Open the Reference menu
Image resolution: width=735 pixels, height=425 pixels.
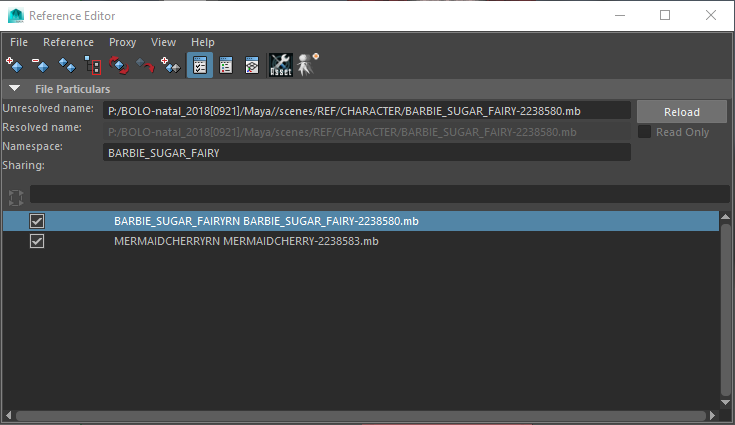(68, 42)
